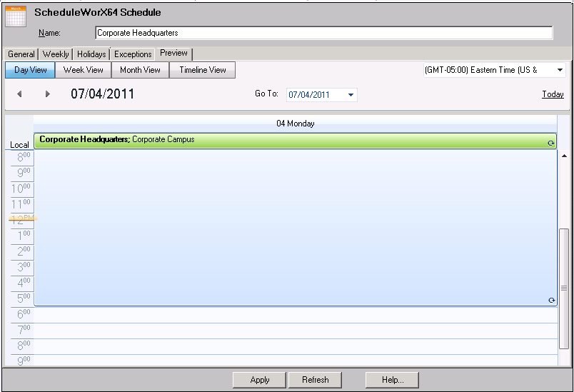Go to next day with right arrow
Image resolution: width=574 pixels, height=392 pixels.
point(48,94)
